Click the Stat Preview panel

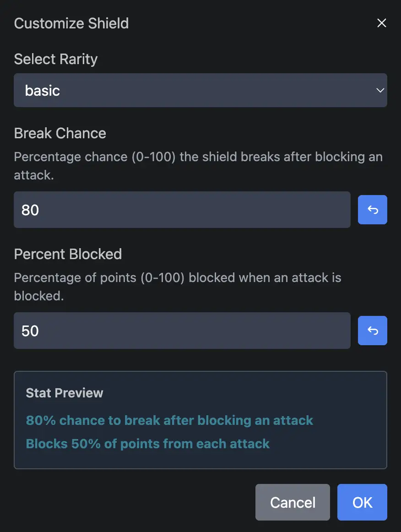pos(200,419)
